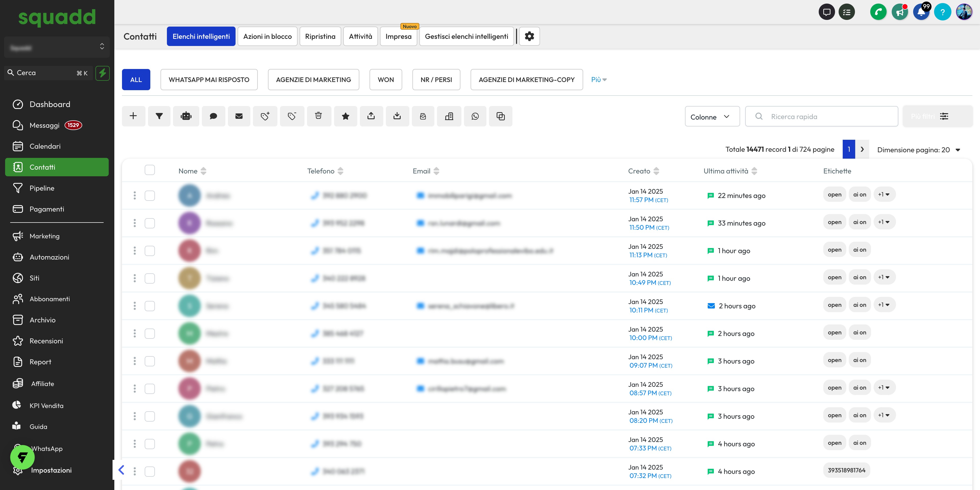
Task: Click the plus add contact icon
Action: (x=133, y=116)
